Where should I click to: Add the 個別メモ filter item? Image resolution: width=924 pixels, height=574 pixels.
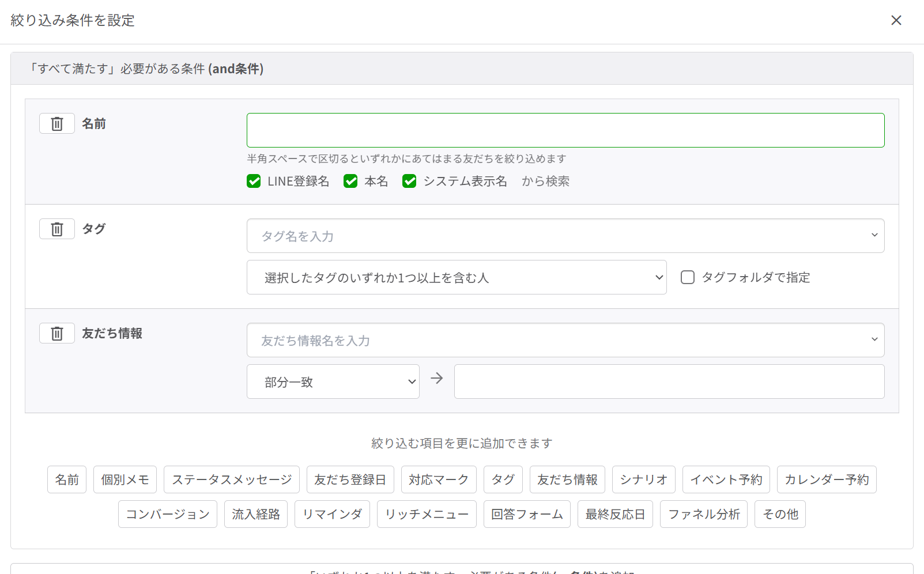(125, 480)
